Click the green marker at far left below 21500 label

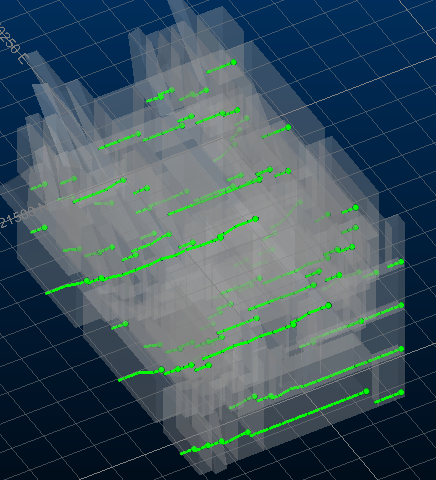(x=44, y=228)
